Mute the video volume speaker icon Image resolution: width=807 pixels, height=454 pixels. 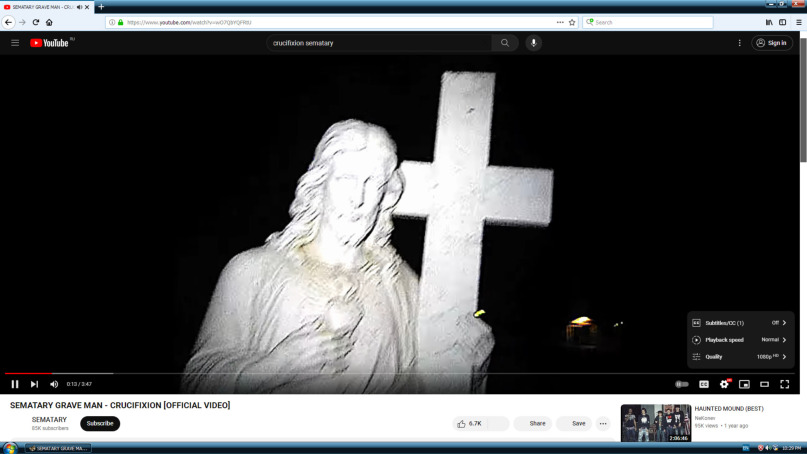click(x=54, y=384)
